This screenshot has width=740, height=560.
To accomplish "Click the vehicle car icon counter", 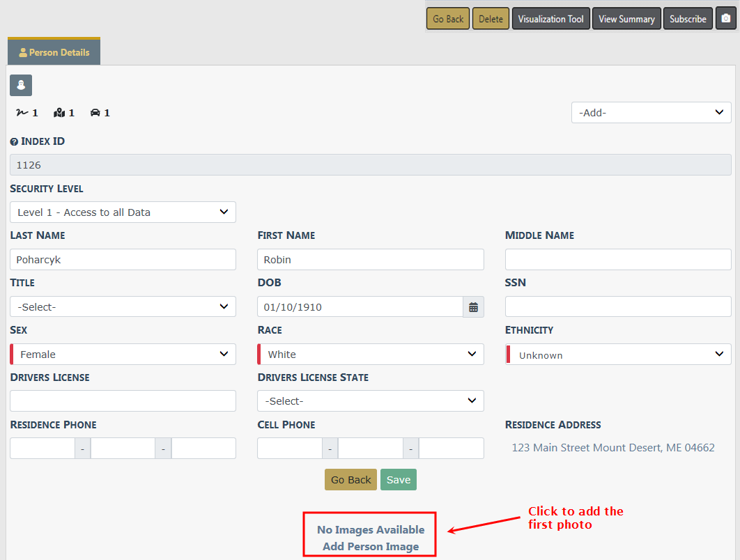I will 100,113.
